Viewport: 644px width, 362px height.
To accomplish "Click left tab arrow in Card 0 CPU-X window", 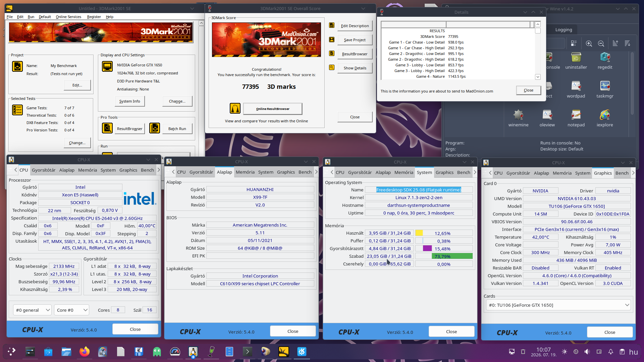I will (490, 173).
